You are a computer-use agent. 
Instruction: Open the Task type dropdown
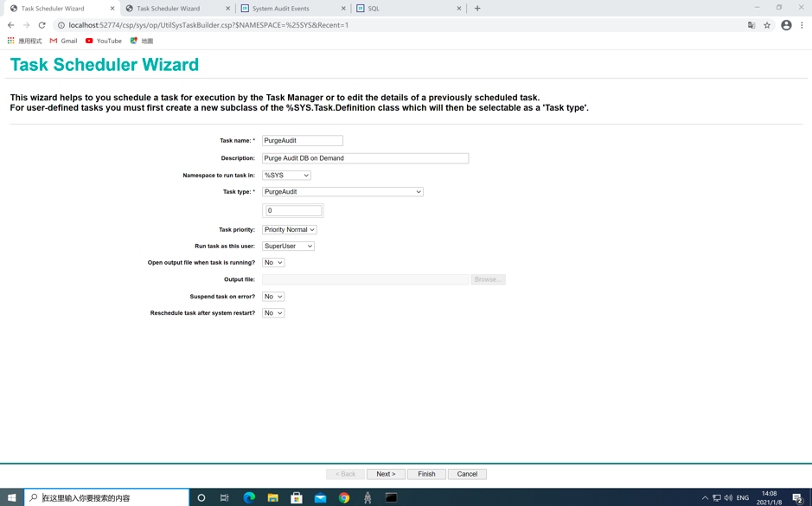(342, 192)
